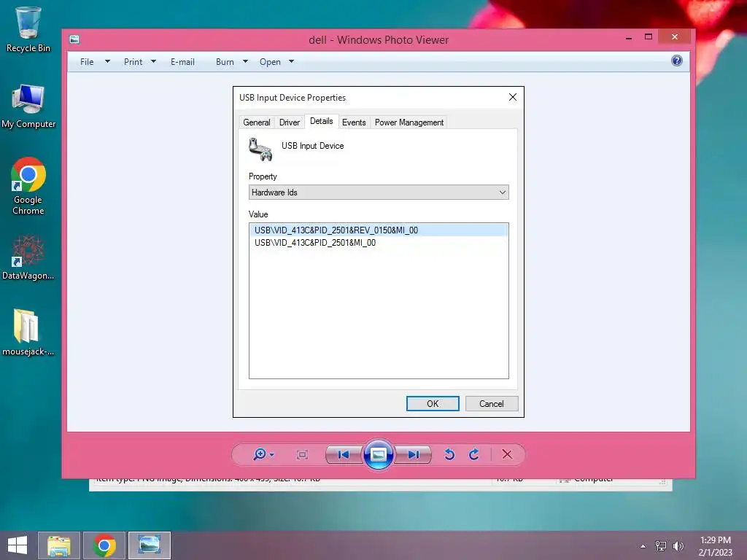Click the OK button
The image size is (747, 560).
(433, 404)
